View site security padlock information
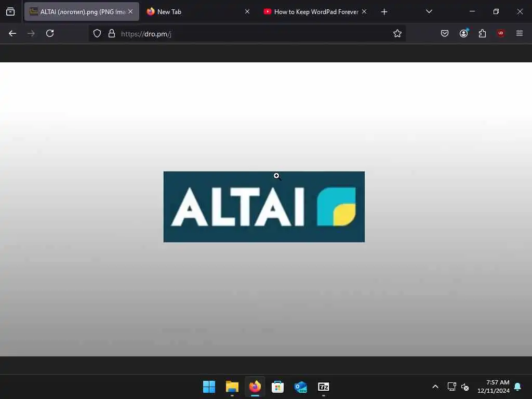This screenshot has width=532, height=399. [x=112, y=34]
